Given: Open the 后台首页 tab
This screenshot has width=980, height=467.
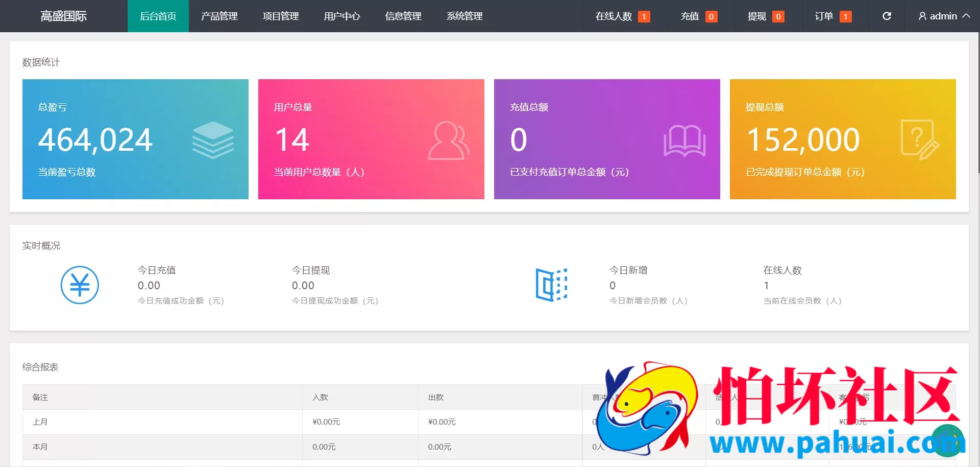Looking at the screenshot, I should 158,16.
